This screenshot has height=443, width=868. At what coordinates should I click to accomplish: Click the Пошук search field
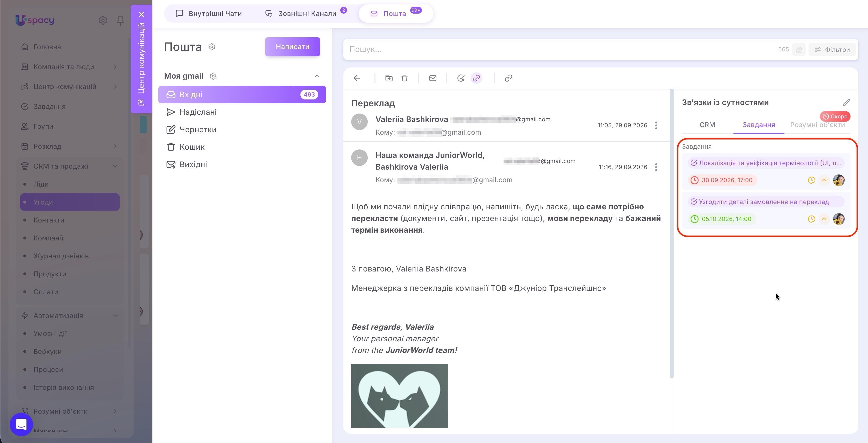pos(559,49)
